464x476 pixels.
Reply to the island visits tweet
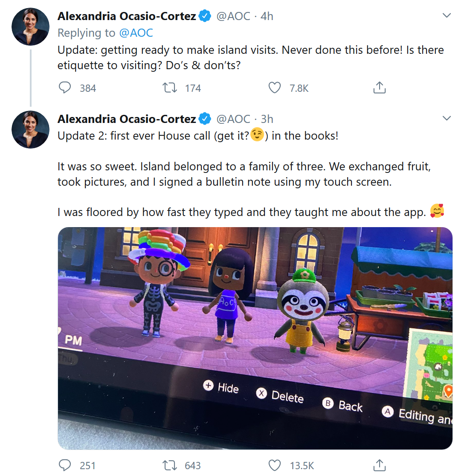click(65, 88)
